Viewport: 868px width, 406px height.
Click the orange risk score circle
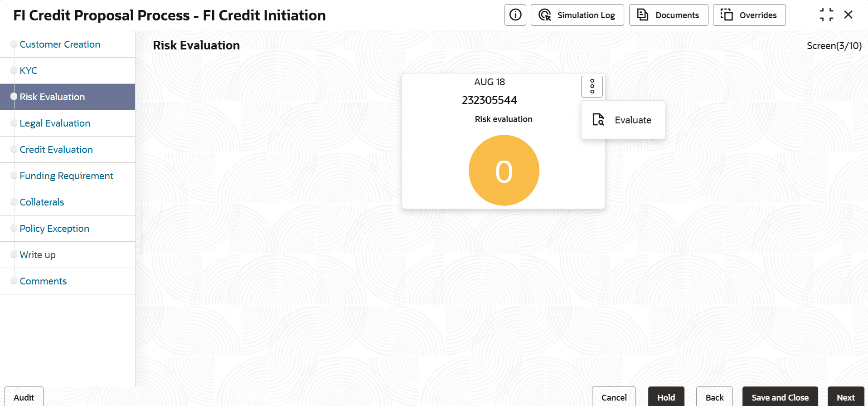click(504, 171)
